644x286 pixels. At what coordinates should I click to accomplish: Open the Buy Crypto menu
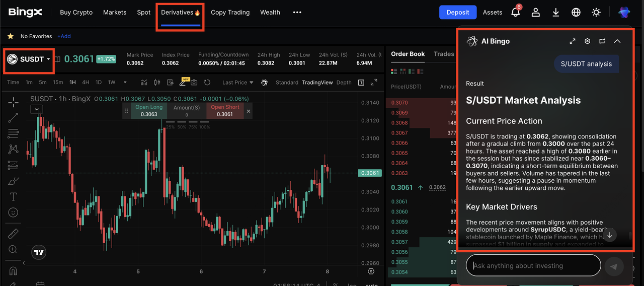76,12
